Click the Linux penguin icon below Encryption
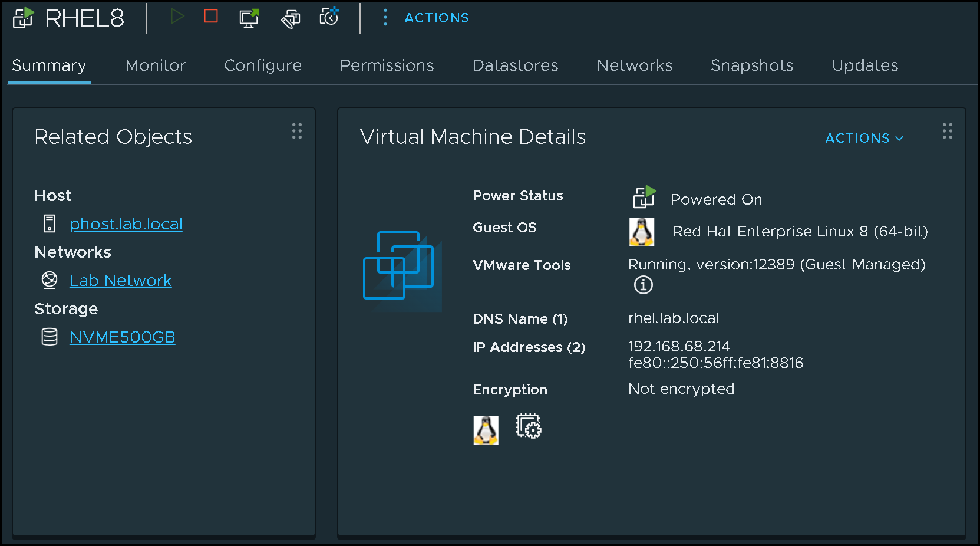This screenshot has width=980, height=546. (486, 430)
